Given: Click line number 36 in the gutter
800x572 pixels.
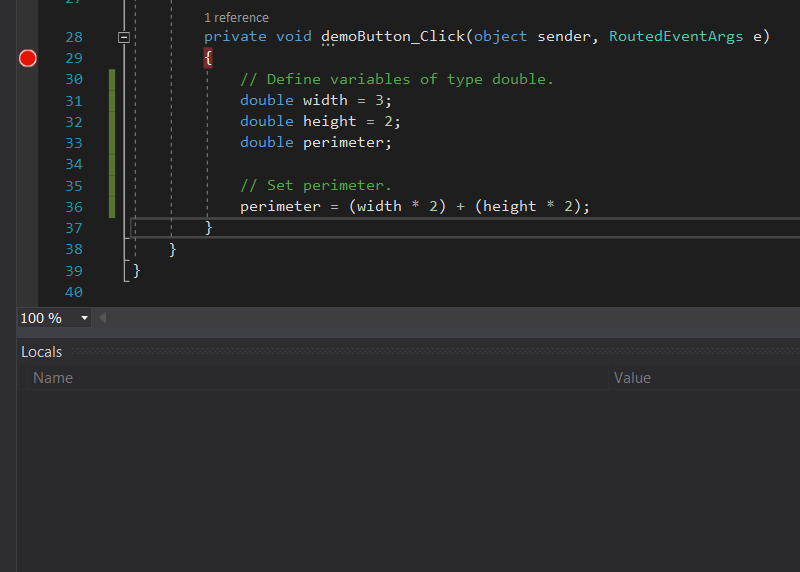Looking at the screenshot, I should click(x=73, y=206).
